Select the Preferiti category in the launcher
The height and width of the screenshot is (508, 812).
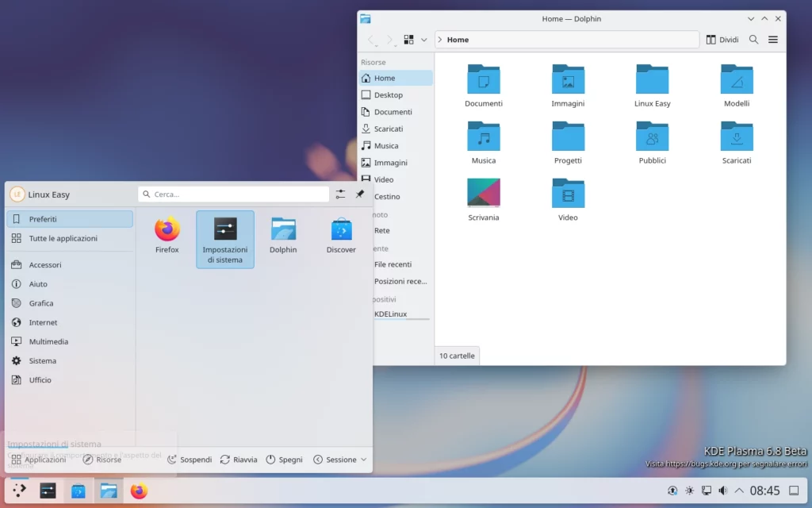(x=70, y=219)
